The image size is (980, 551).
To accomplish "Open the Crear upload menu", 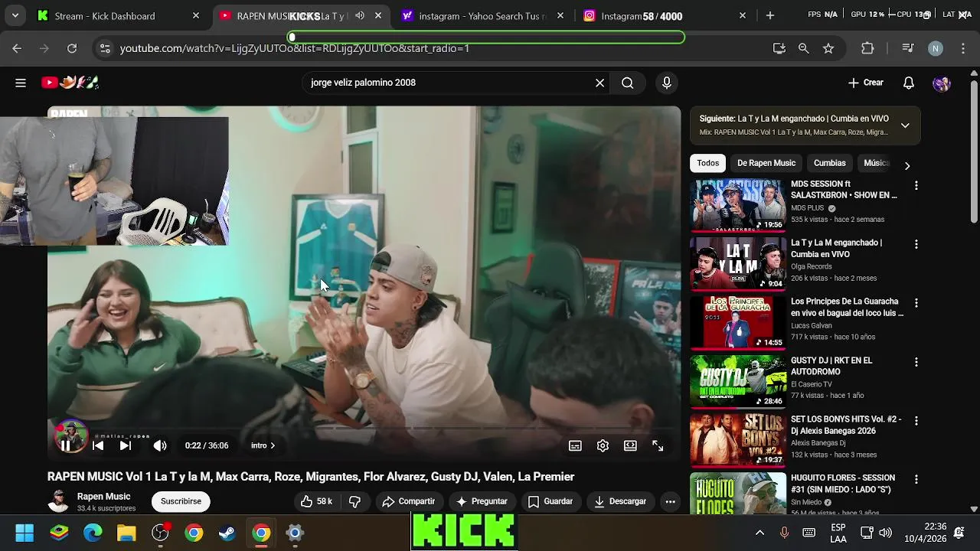I will (x=866, y=83).
